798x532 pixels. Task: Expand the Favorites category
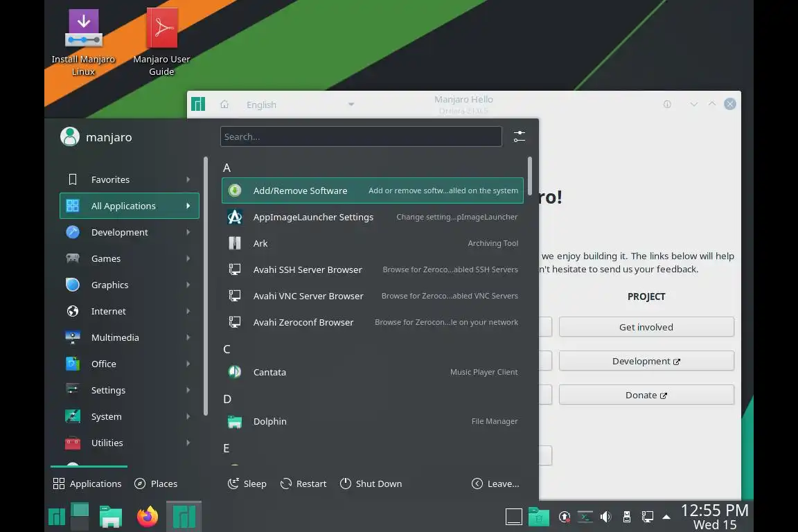[x=130, y=179]
